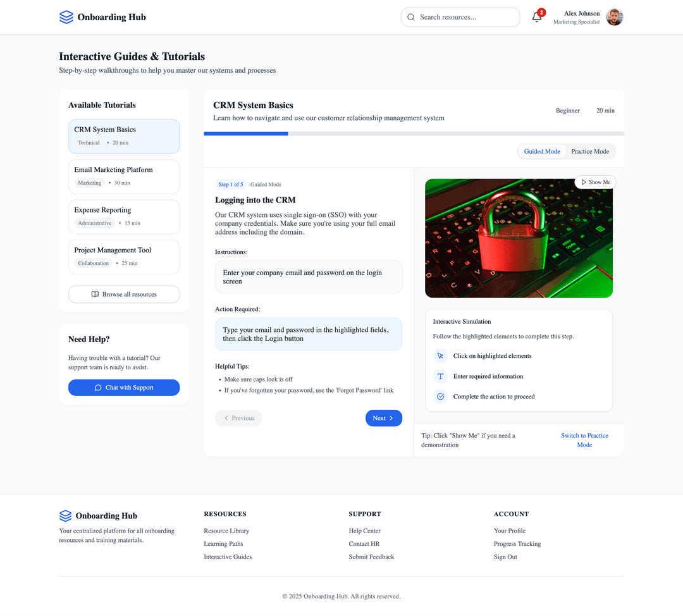Browse all resources button

124,294
